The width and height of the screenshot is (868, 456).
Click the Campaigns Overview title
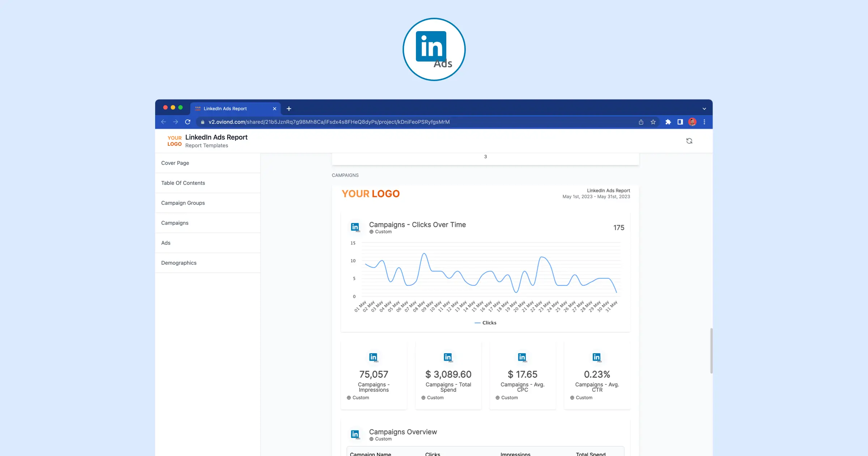(403, 432)
